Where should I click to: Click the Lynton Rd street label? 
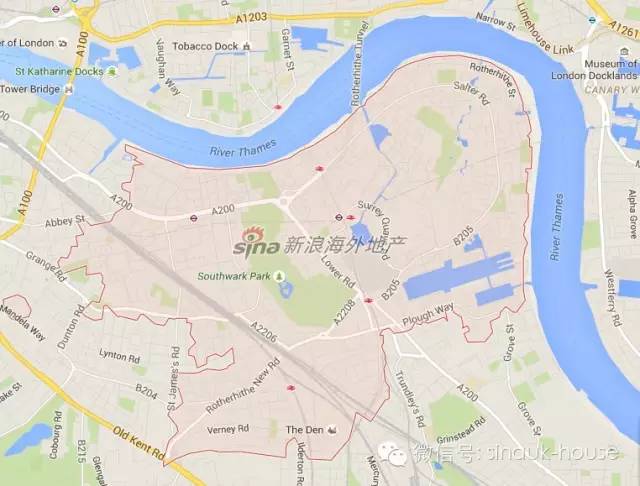click(x=119, y=356)
